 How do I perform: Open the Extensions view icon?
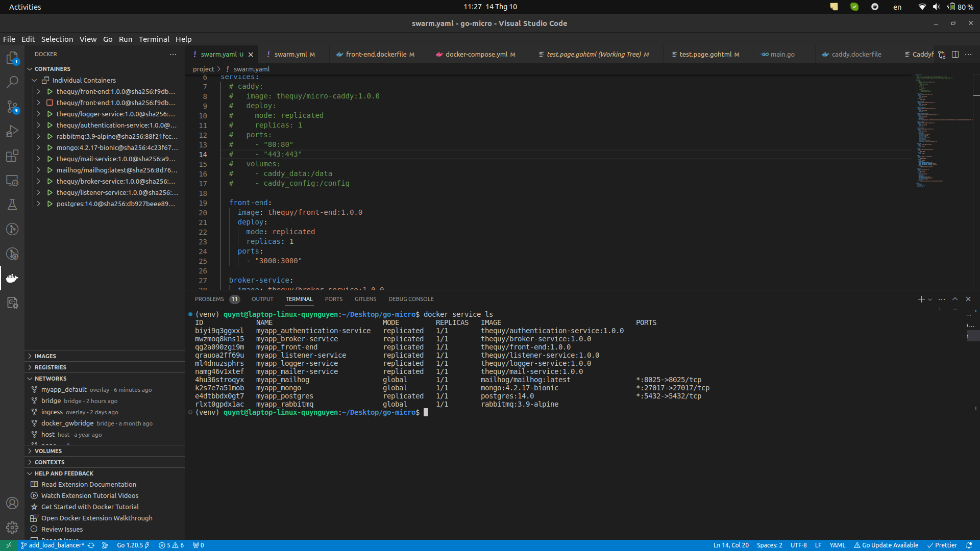[x=12, y=156]
